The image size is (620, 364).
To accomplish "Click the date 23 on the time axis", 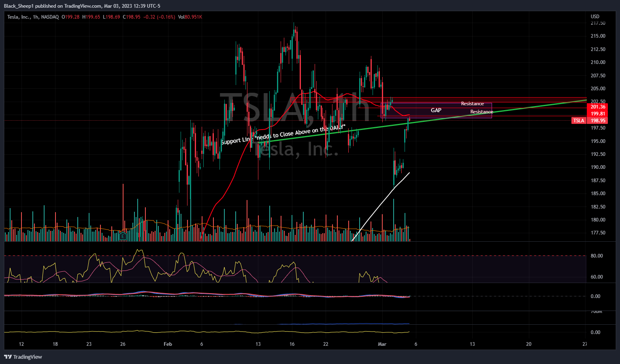I will (89, 344).
